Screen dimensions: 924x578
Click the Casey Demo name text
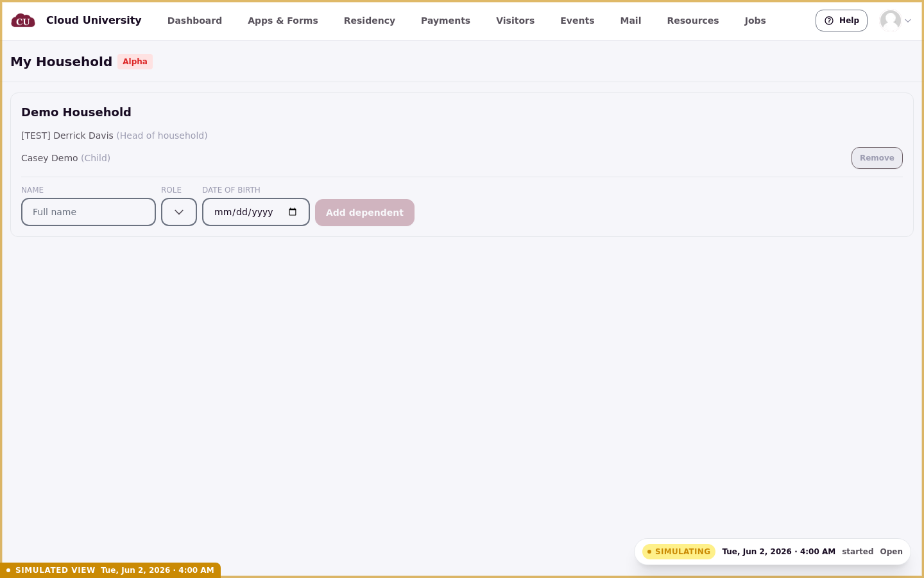(49, 158)
